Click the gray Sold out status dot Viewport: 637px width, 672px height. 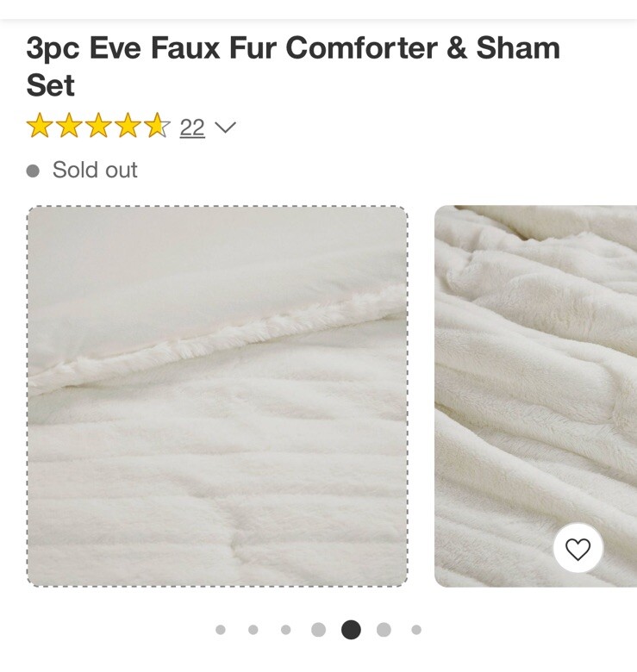point(33,171)
